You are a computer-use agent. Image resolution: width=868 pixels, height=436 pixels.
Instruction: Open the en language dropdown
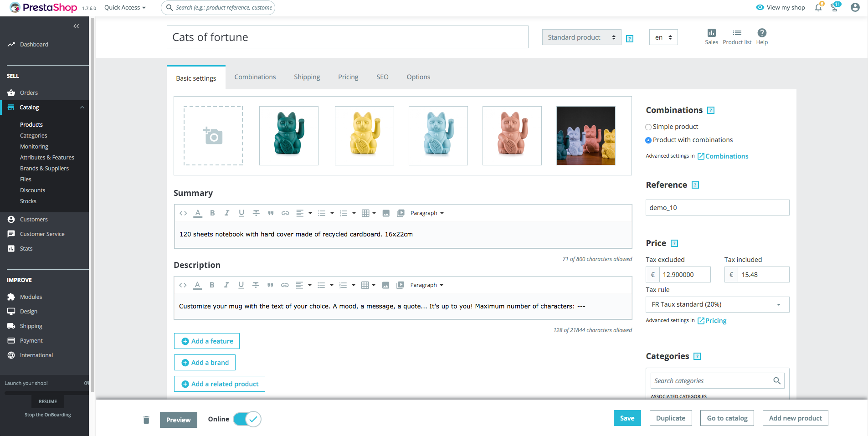pos(663,37)
